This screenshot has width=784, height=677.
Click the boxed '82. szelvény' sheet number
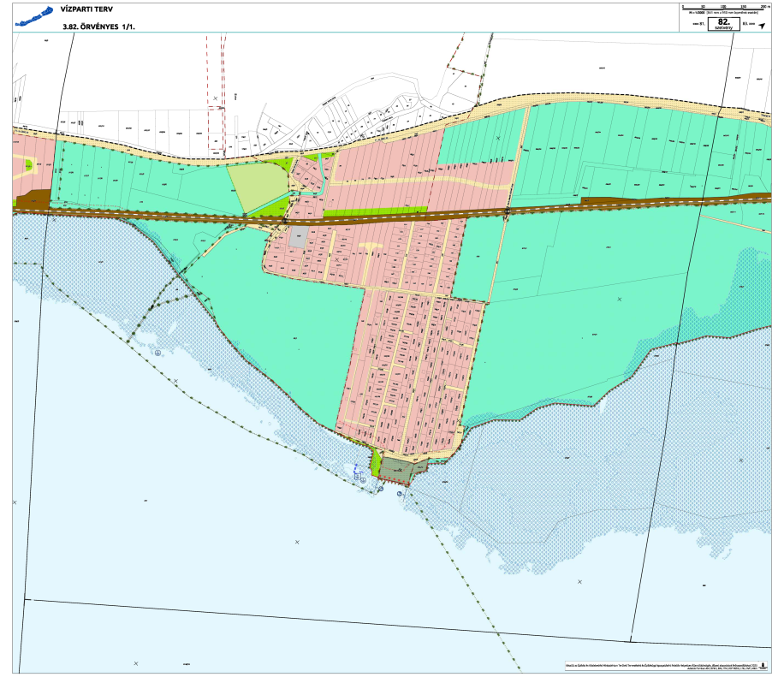pyautogui.click(x=724, y=25)
